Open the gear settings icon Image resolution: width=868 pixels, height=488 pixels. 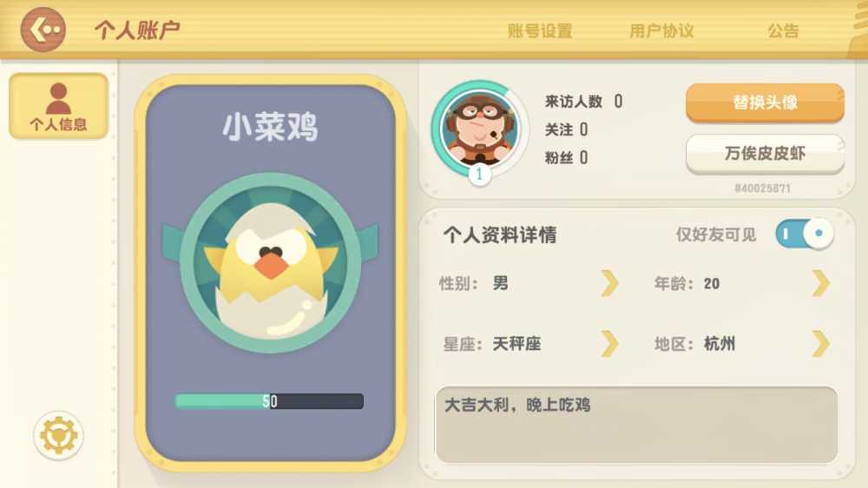tap(58, 436)
